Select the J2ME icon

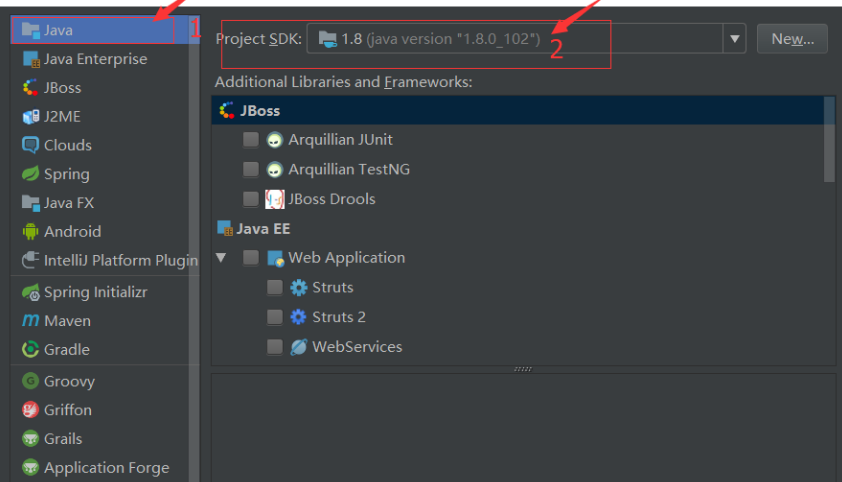coord(31,116)
